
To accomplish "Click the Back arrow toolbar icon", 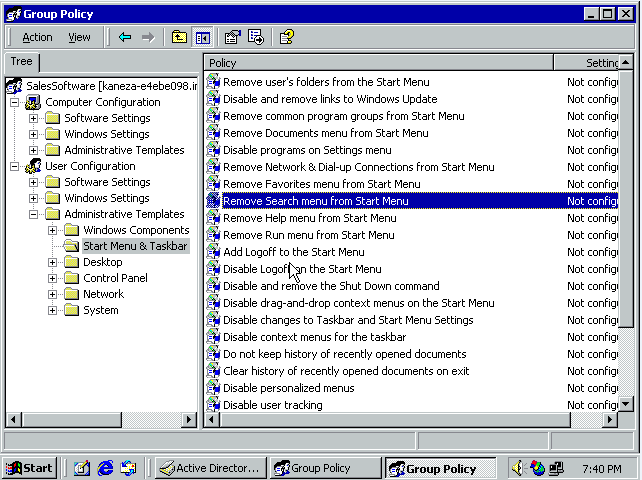I will [125, 38].
